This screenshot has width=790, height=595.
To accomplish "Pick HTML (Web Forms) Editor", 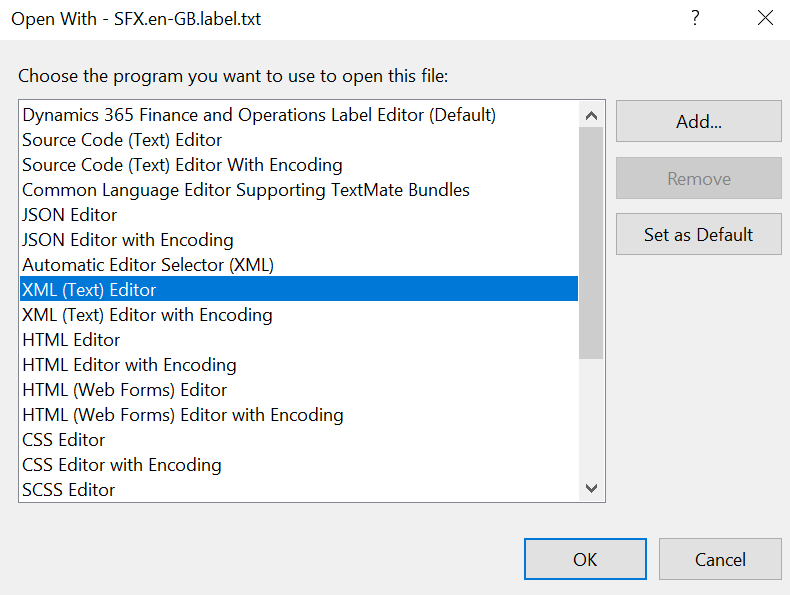I will [125, 390].
